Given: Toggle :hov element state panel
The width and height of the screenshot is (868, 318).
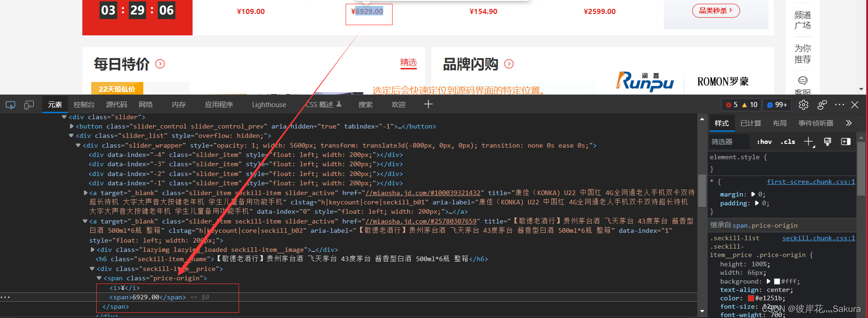Looking at the screenshot, I should pos(764,142).
